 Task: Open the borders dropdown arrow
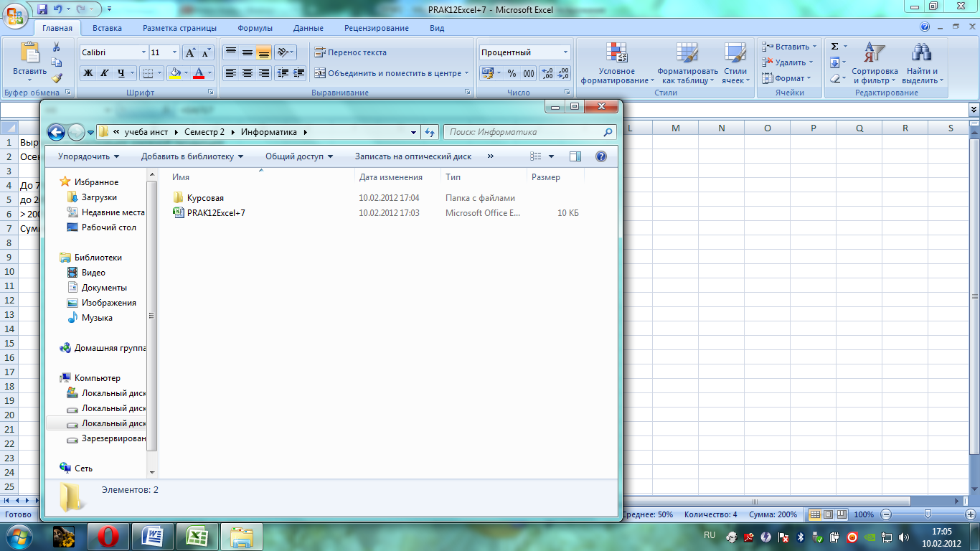coord(160,73)
